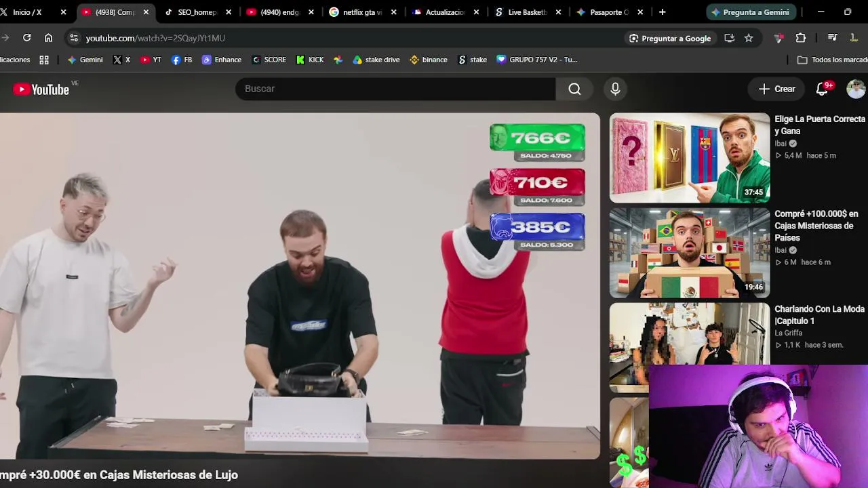Close the current (4938) YouTube tab
This screenshot has height=488, width=868.
click(146, 12)
